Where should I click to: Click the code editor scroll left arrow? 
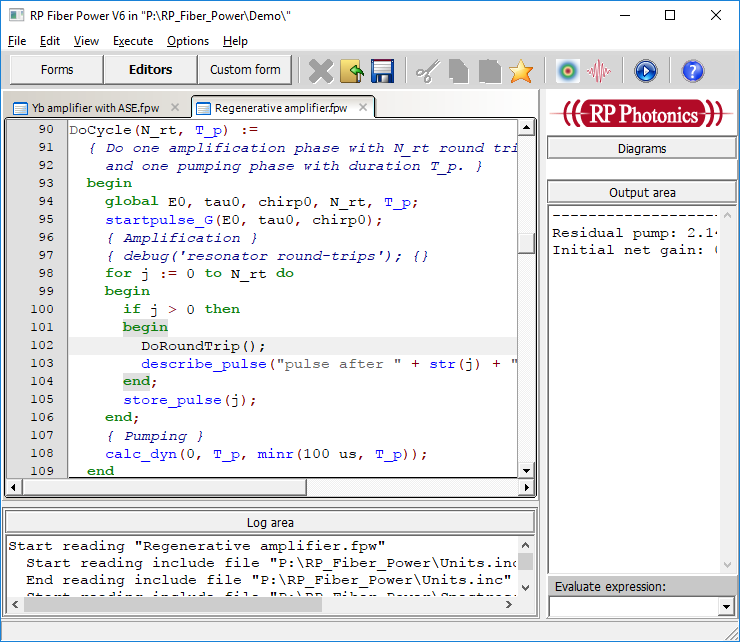coord(13,487)
